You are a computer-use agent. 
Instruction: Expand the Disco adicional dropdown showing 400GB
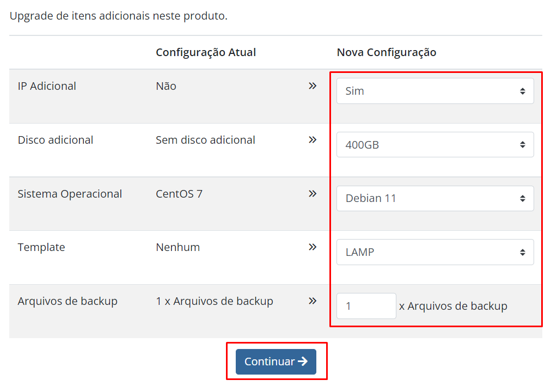click(x=435, y=145)
